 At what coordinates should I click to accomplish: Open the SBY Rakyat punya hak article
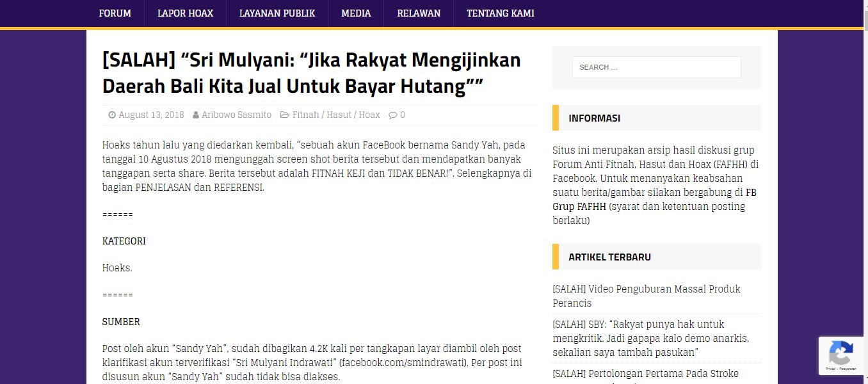[x=651, y=339]
